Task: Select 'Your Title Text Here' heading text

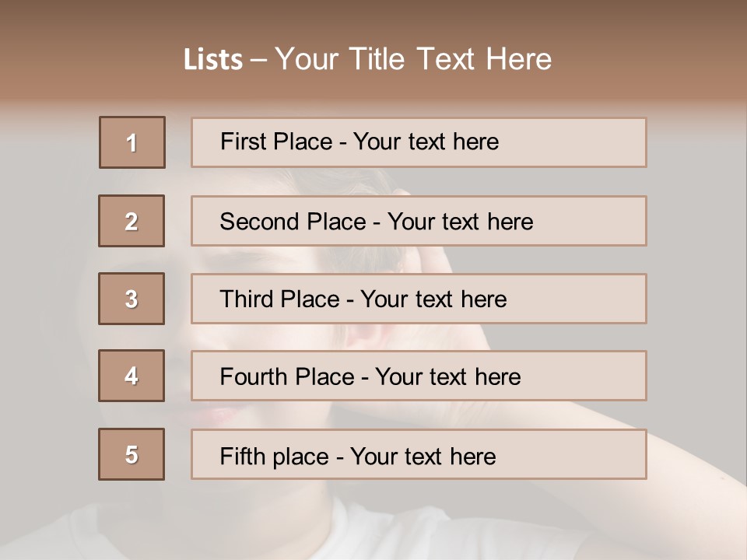Action: 413,59
